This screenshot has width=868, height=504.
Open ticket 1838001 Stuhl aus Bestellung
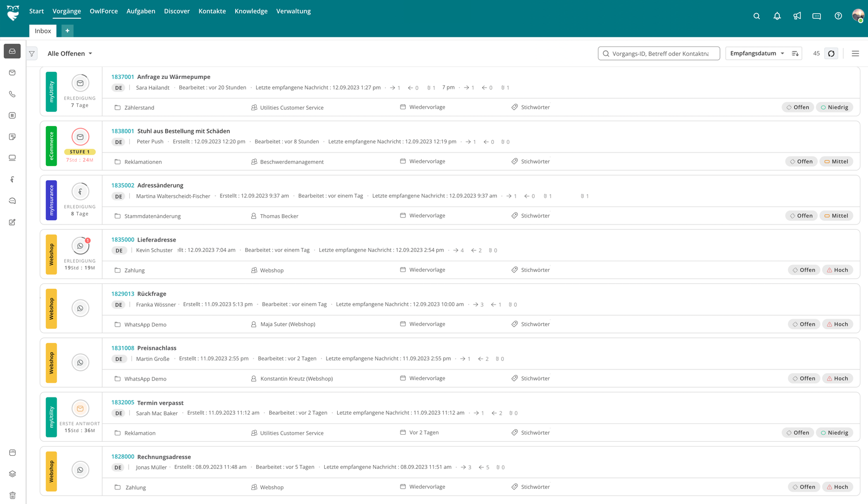tap(183, 131)
